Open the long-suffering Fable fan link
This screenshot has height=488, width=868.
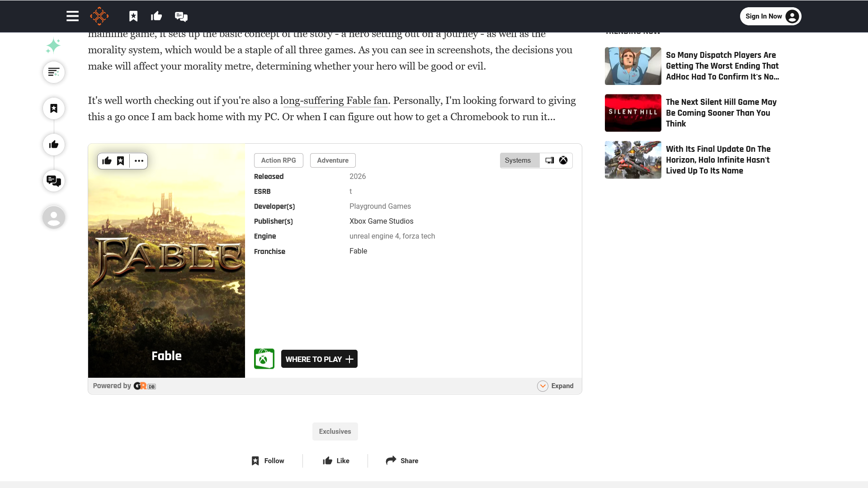pos(334,100)
